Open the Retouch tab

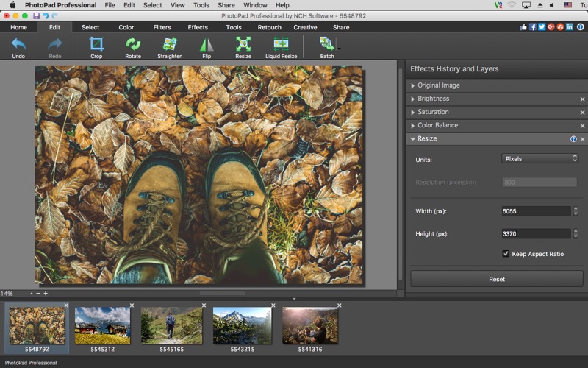click(x=269, y=28)
